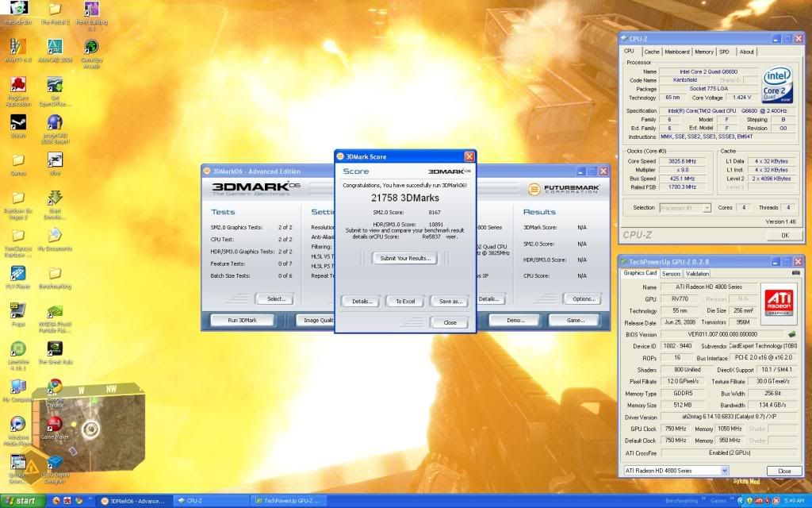Open the Xfire desktop shortcut
812x508 pixels.
click(55, 162)
